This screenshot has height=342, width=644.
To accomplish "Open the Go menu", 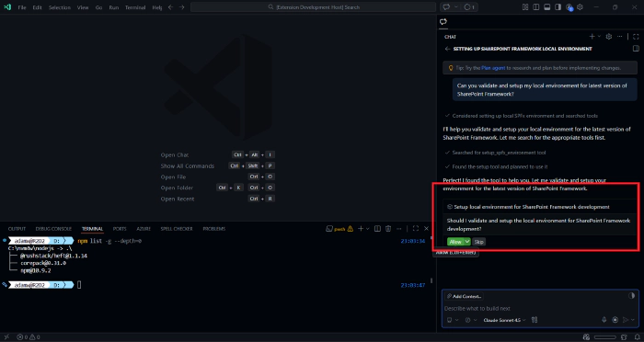I will 98,7.
